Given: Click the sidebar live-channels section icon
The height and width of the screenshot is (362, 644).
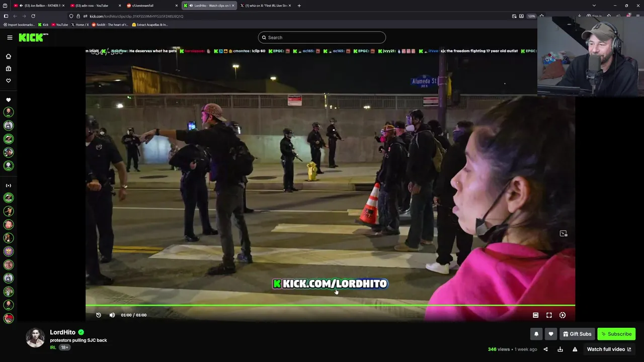Looking at the screenshot, I should [x=8, y=186].
